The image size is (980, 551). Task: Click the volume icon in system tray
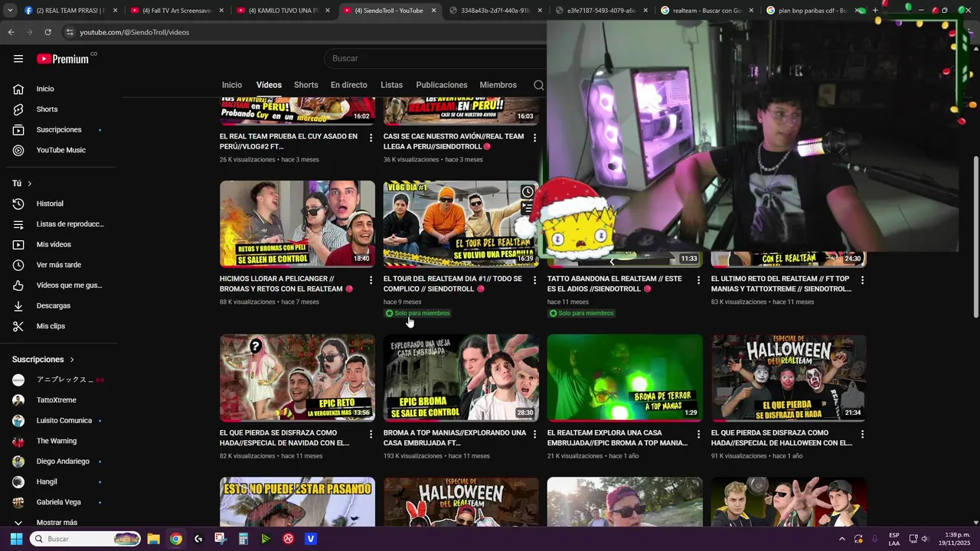tap(924, 539)
